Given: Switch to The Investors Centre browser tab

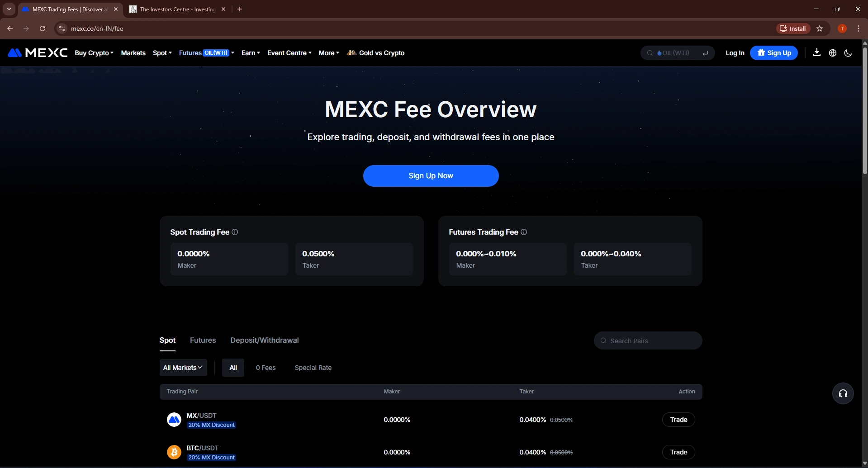Looking at the screenshot, I should (177, 9).
